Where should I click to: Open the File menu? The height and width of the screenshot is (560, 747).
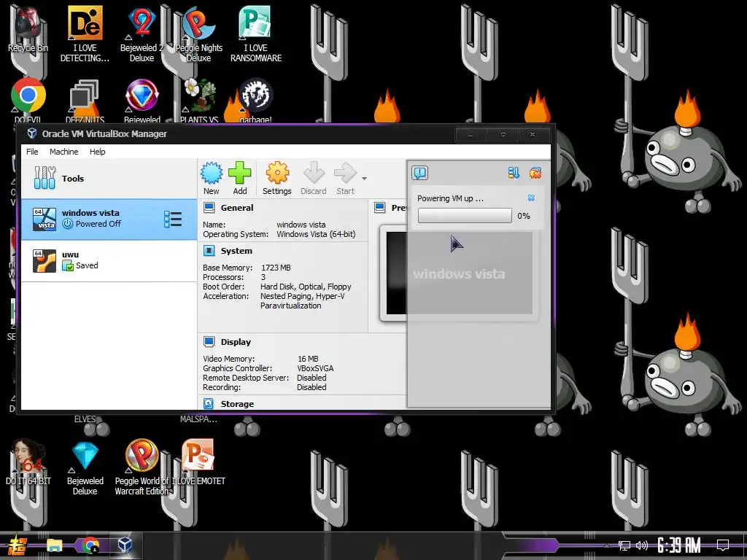[32, 152]
